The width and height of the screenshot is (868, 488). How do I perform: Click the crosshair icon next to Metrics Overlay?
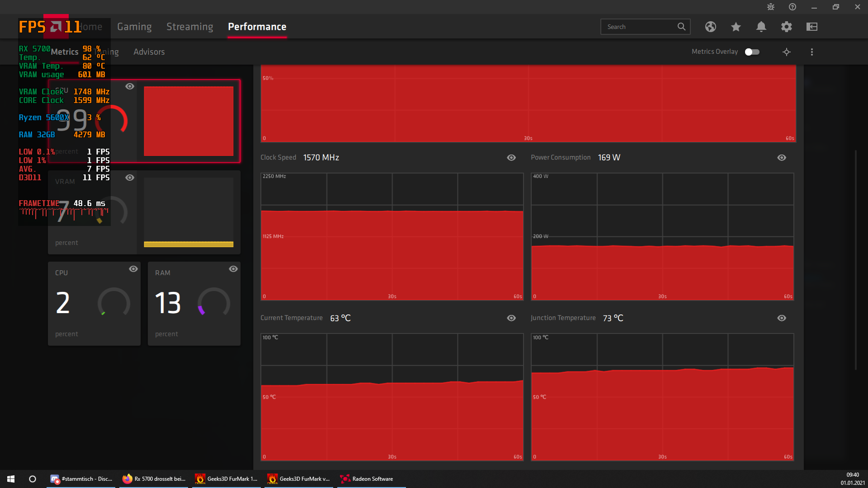click(x=786, y=52)
